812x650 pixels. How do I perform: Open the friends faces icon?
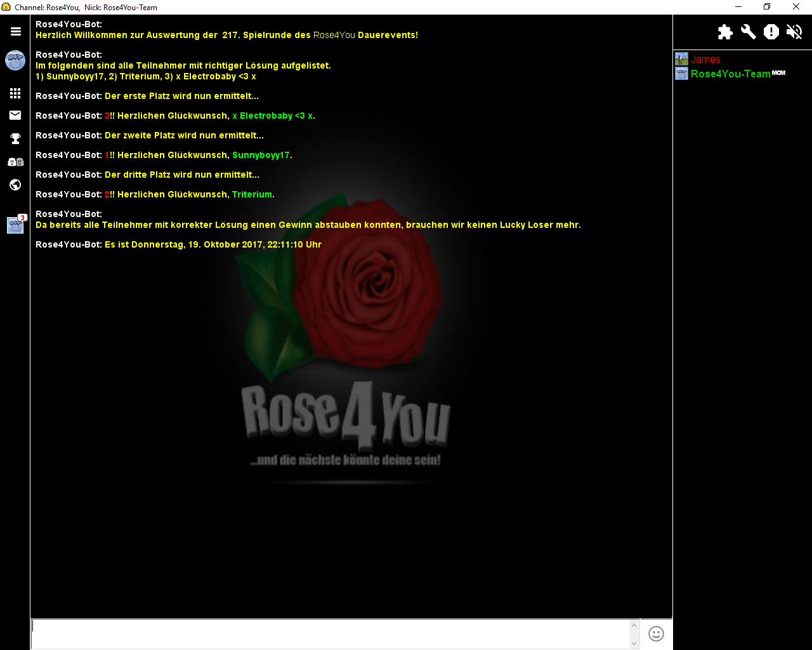pos(15,162)
